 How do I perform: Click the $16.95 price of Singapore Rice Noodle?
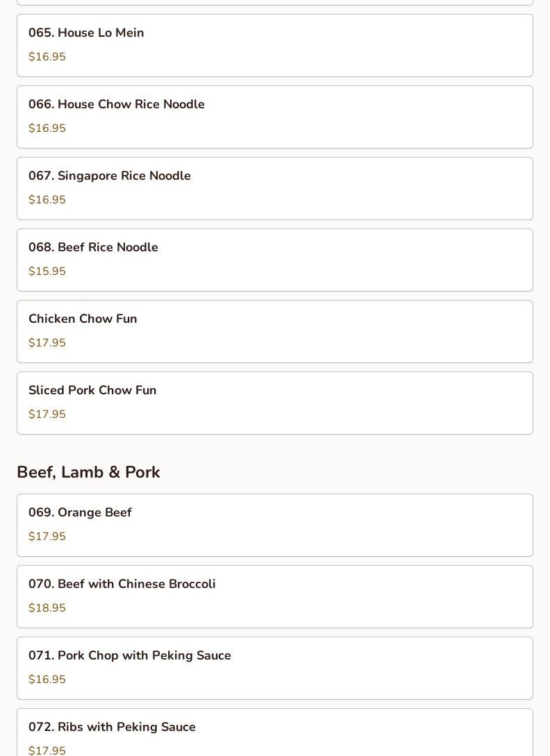pos(47,200)
